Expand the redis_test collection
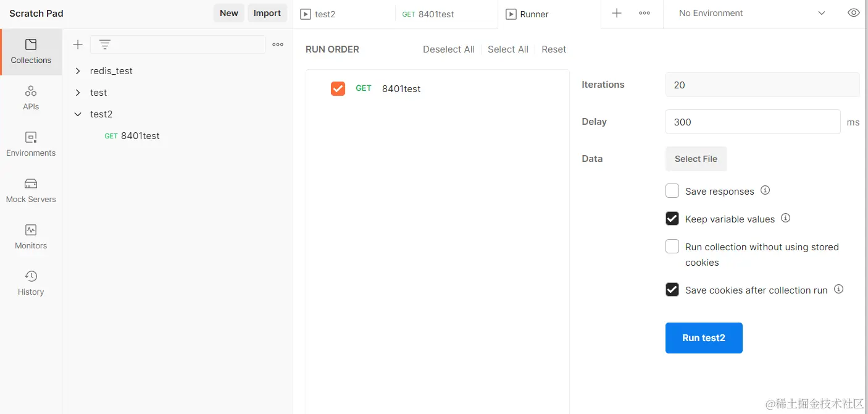Viewport: 868px width, 414px height. (78, 71)
